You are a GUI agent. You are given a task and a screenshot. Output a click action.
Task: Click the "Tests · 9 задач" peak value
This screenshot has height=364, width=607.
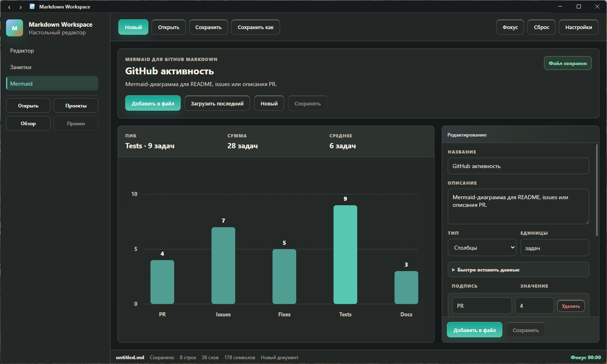pyautogui.click(x=150, y=146)
